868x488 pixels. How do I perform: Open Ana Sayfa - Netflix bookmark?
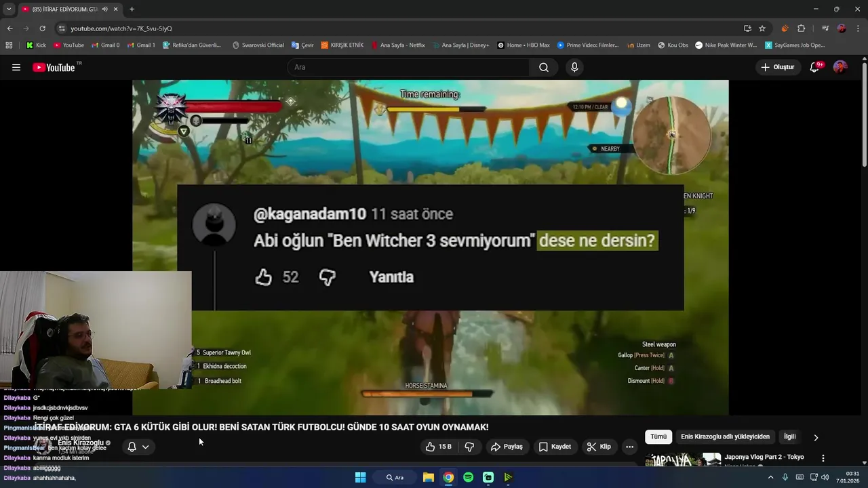click(397, 45)
